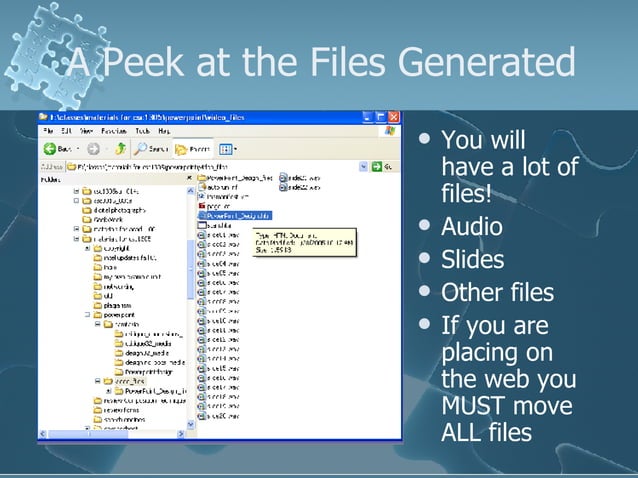Viewport: 638px width, 478px height.
Task: Open the Help menu
Action: [x=164, y=131]
